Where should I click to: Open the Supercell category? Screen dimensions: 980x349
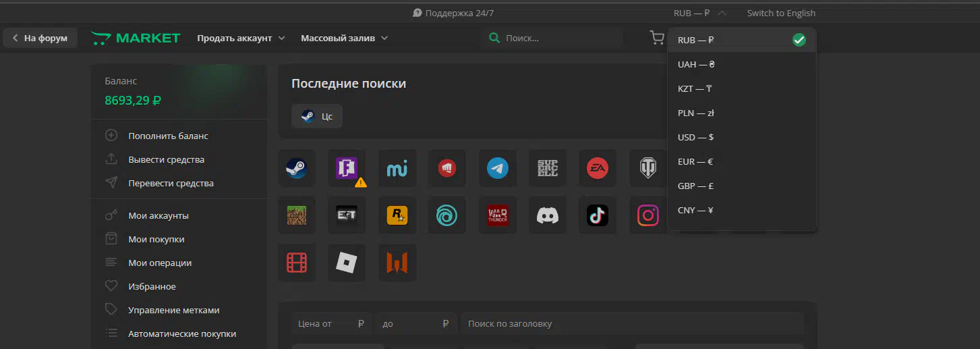(x=548, y=168)
